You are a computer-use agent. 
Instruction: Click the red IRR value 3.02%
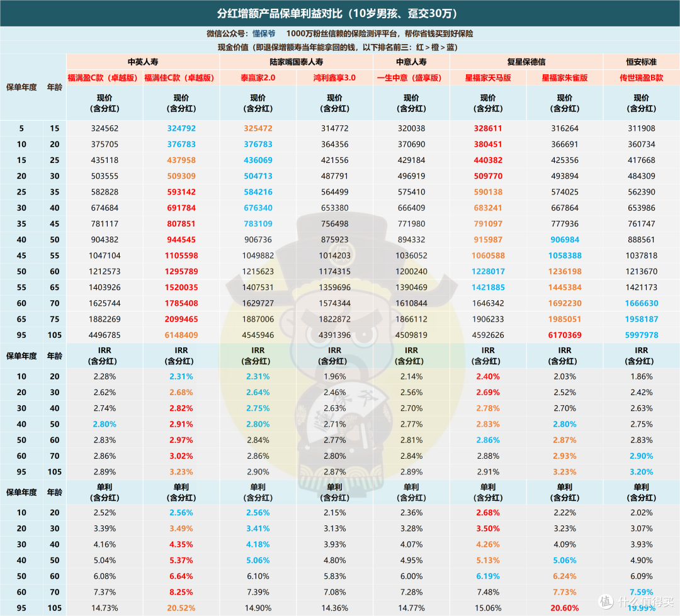(181, 456)
